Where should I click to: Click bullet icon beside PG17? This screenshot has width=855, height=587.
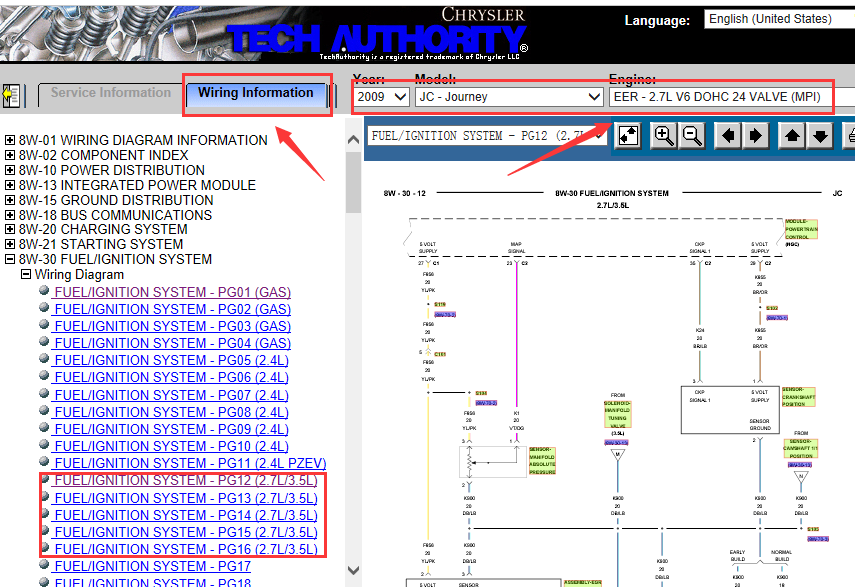click(x=44, y=565)
